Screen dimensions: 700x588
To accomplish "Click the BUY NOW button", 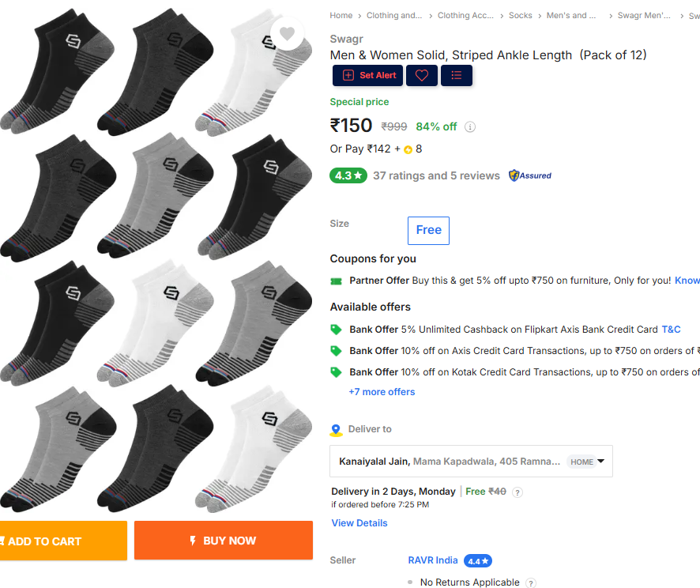I will (224, 541).
